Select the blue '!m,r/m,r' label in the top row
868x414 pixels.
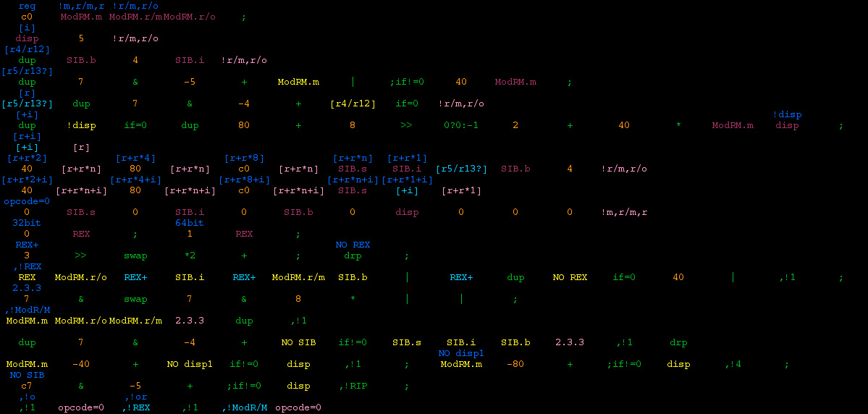[x=81, y=6]
